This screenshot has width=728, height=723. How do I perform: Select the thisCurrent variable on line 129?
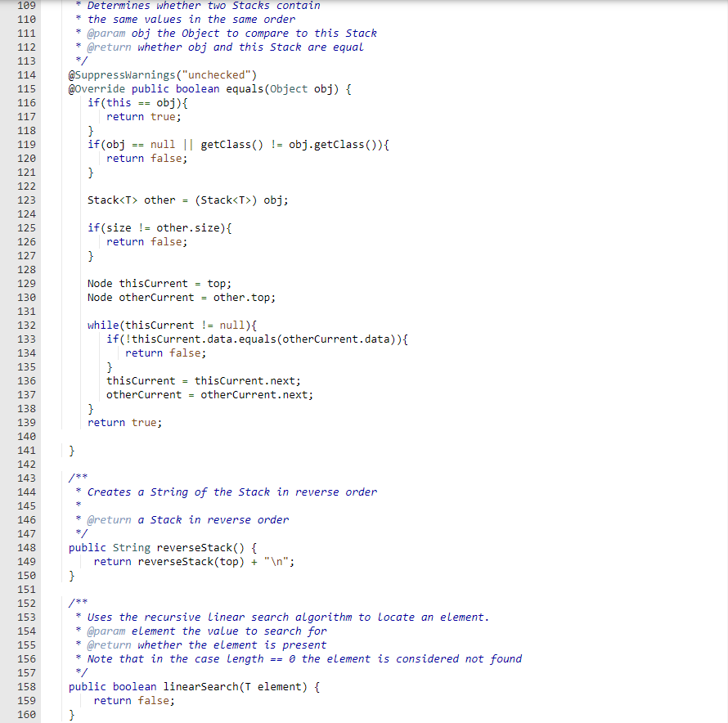coord(155,283)
